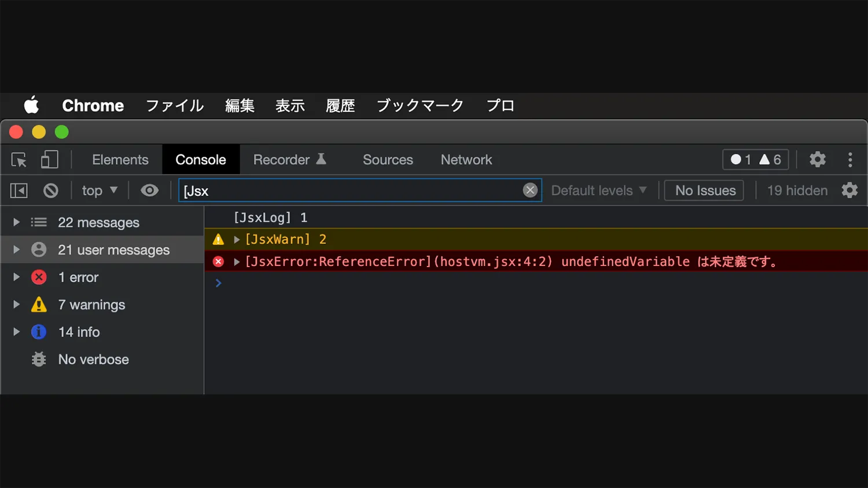This screenshot has height=488, width=868.
Task: Open DevTools settings gear icon
Action: click(817, 160)
